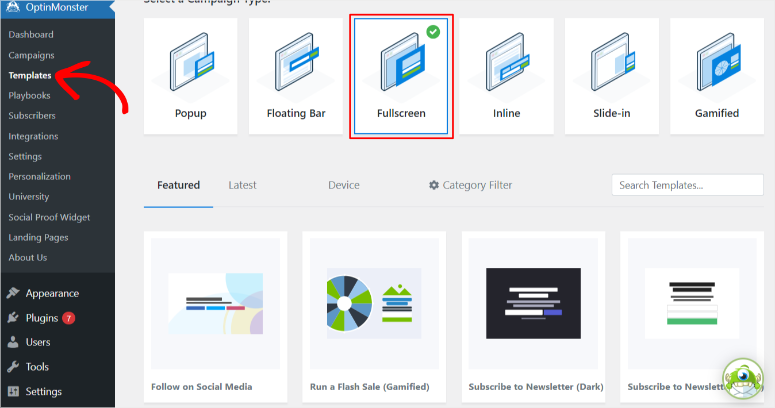This screenshot has height=408, width=775.
Task: Expand the Device filter option
Action: (x=343, y=185)
